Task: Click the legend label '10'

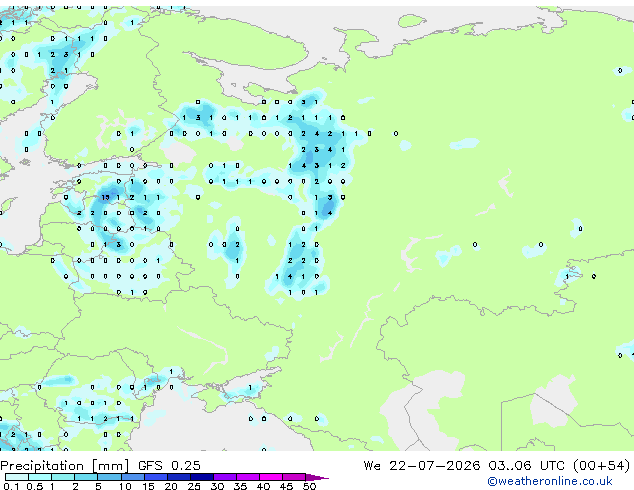Action: (125, 486)
